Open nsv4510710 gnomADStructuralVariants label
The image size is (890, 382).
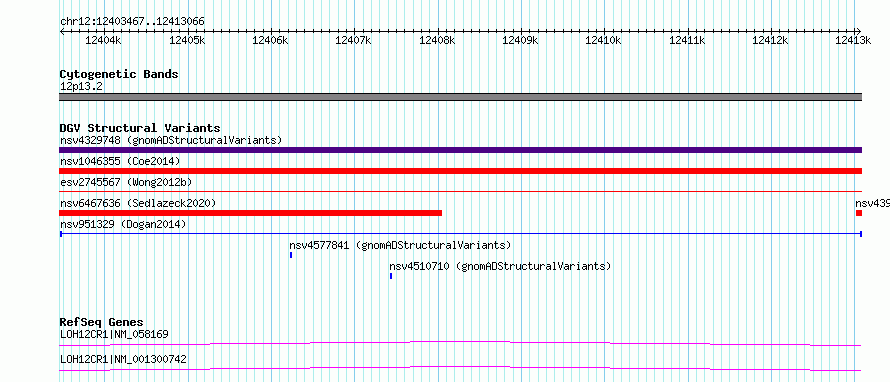pos(500,266)
